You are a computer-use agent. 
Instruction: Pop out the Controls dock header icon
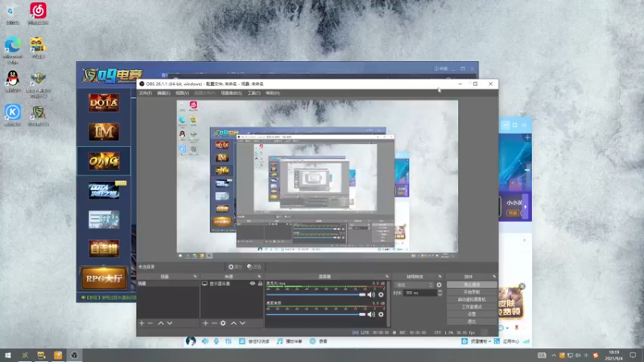pos(494,277)
